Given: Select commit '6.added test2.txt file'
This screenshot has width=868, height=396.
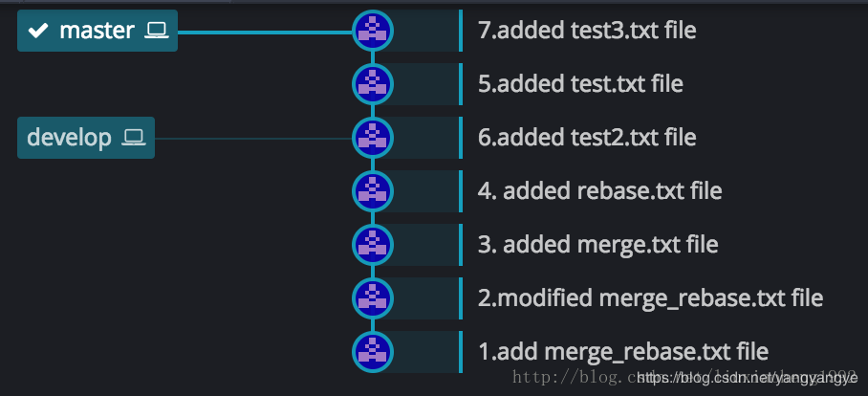Looking at the screenshot, I should [x=586, y=138].
